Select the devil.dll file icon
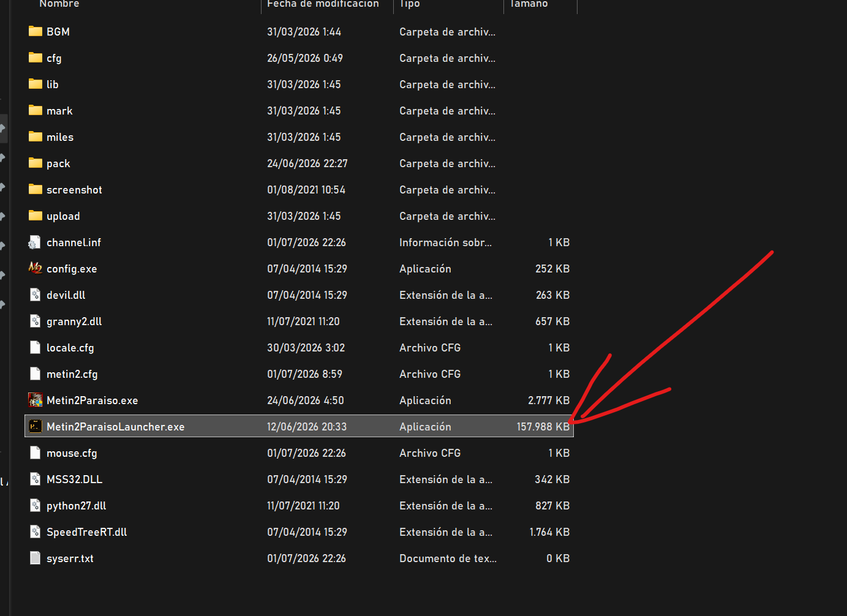The height and width of the screenshot is (616, 847). click(x=36, y=295)
